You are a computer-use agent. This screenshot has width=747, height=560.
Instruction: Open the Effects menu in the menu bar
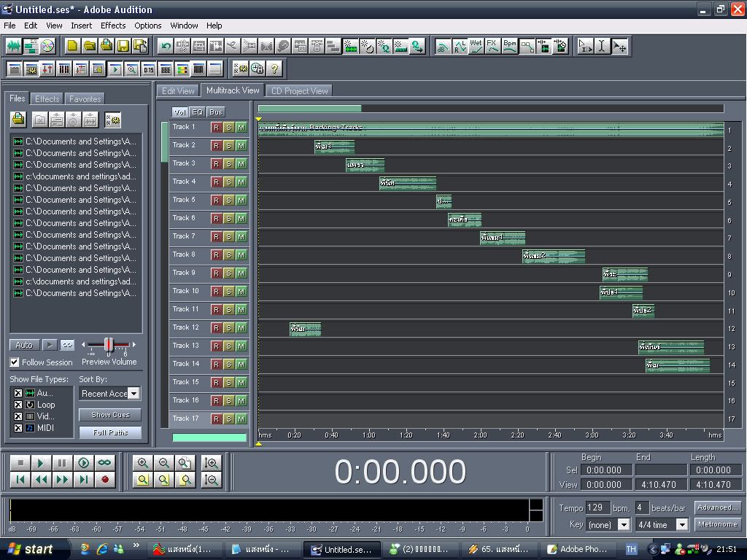pyautogui.click(x=113, y=26)
